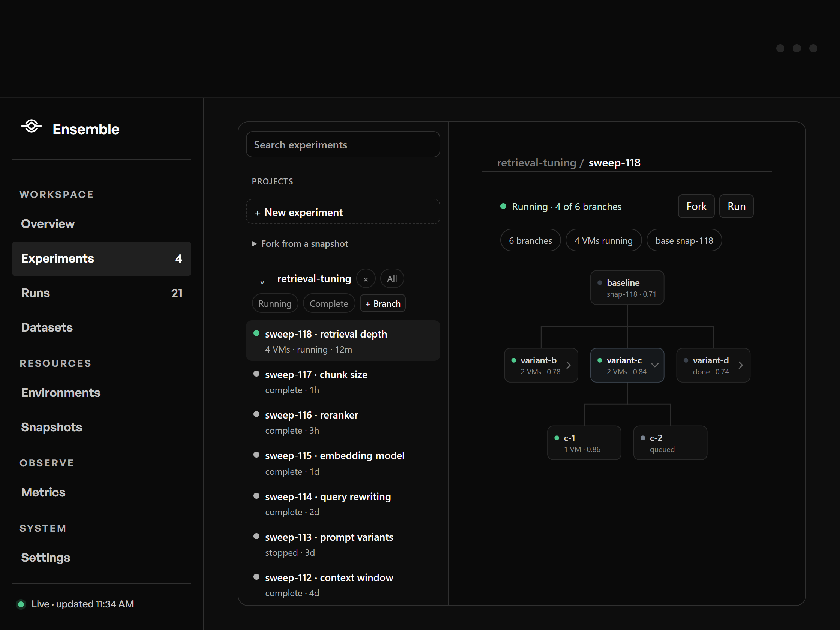
Task: Select sweep-118 · retrieval depth
Action: (343, 341)
